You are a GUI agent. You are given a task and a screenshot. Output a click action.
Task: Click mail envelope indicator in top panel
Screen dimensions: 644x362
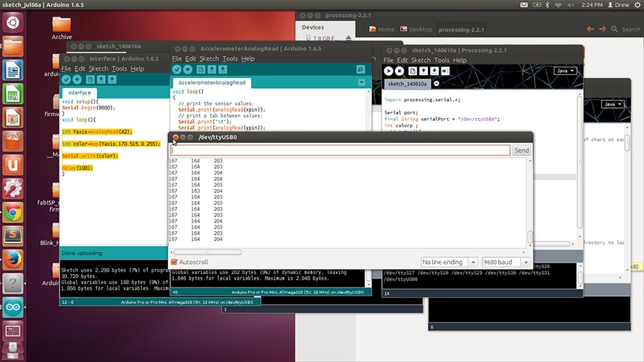pyautogui.click(x=524, y=5)
